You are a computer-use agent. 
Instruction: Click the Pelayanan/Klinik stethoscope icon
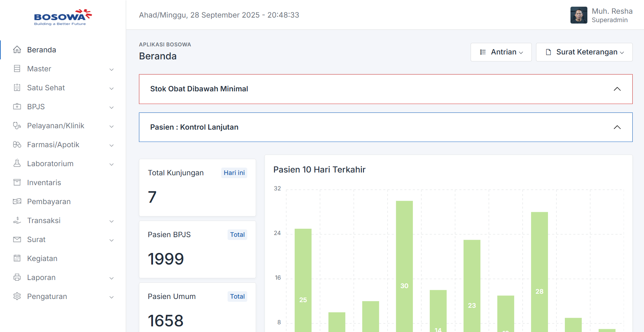pyautogui.click(x=17, y=126)
